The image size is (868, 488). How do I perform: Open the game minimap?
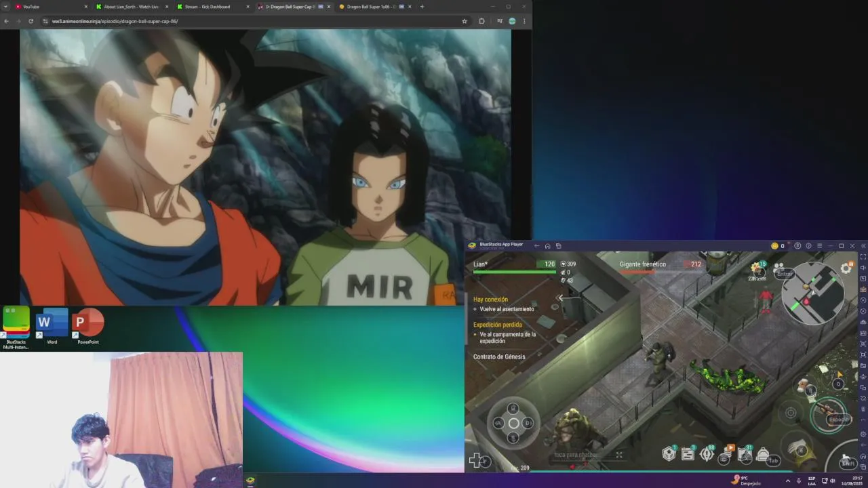tap(812, 293)
